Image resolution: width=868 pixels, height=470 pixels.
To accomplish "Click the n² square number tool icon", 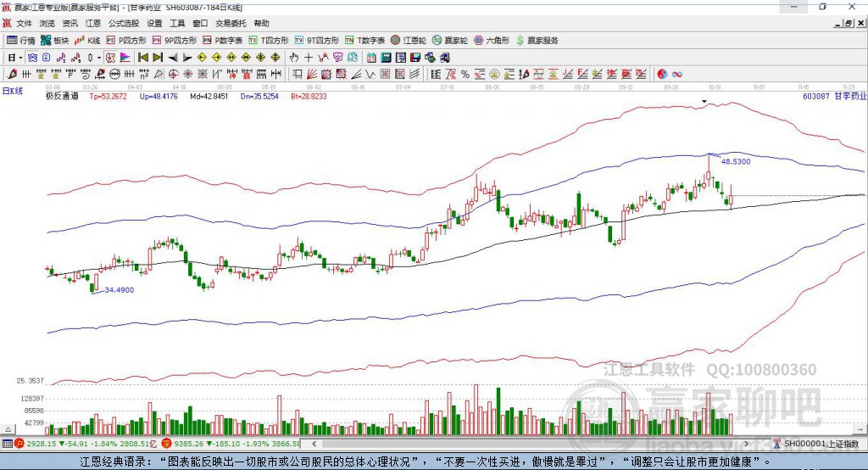I will click(144, 74).
